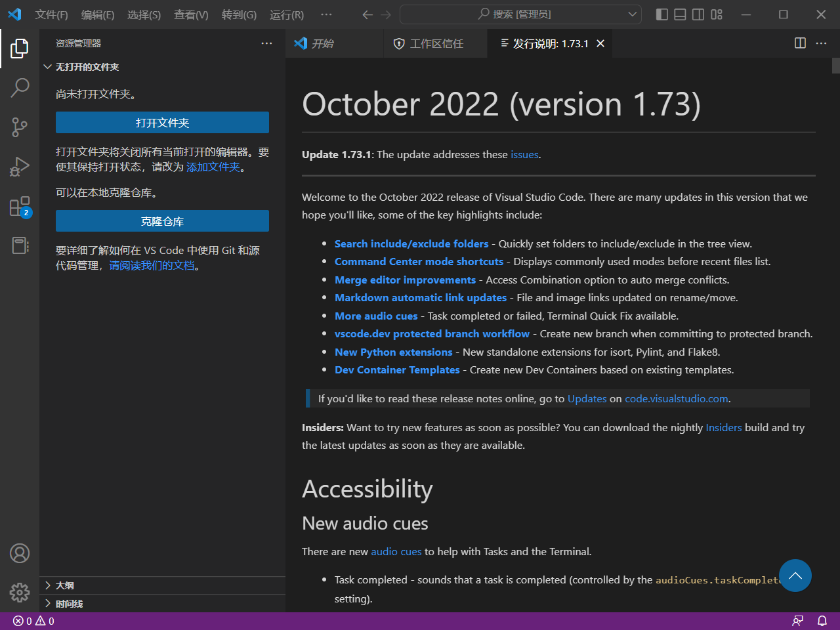Follow the 请阅读我们的文档 link
This screenshot has height=630, width=840.
tap(152, 265)
